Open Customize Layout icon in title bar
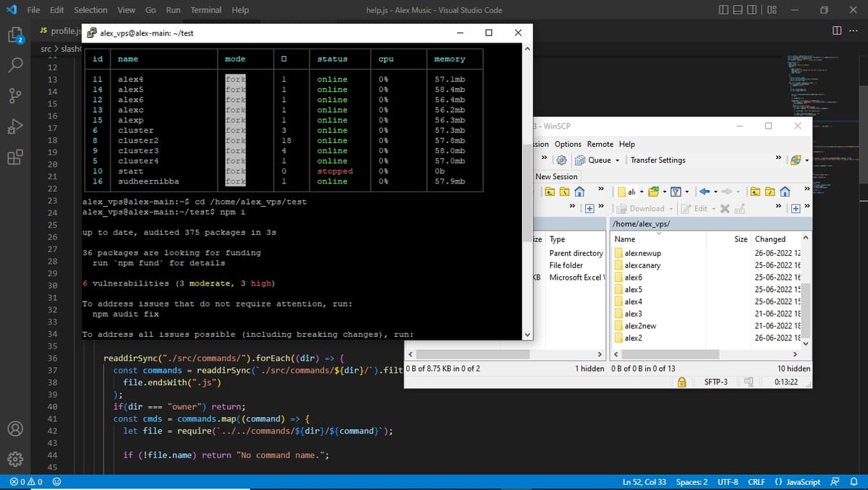 [x=772, y=10]
